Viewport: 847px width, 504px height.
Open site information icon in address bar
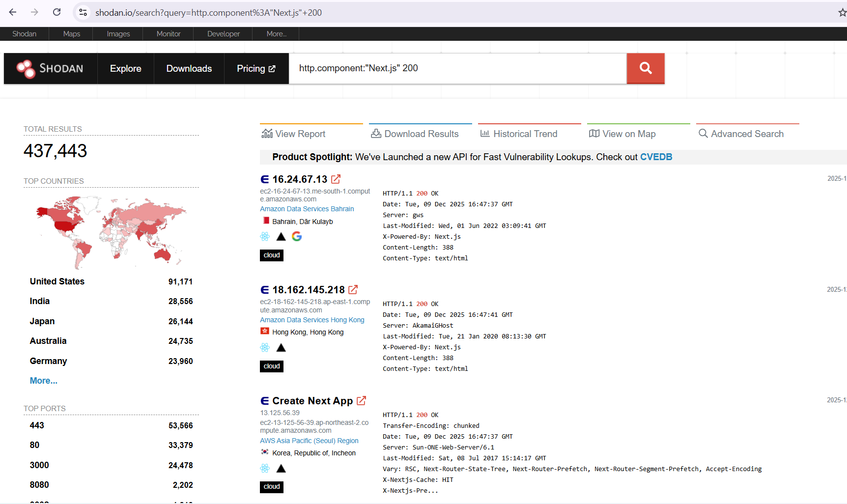point(83,12)
